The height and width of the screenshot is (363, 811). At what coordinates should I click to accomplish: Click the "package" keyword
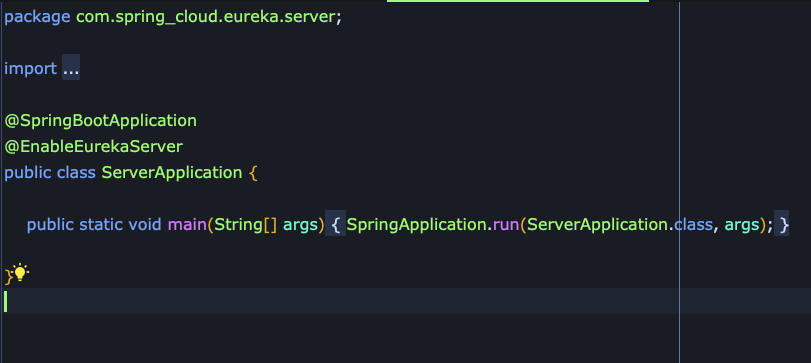click(37, 17)
